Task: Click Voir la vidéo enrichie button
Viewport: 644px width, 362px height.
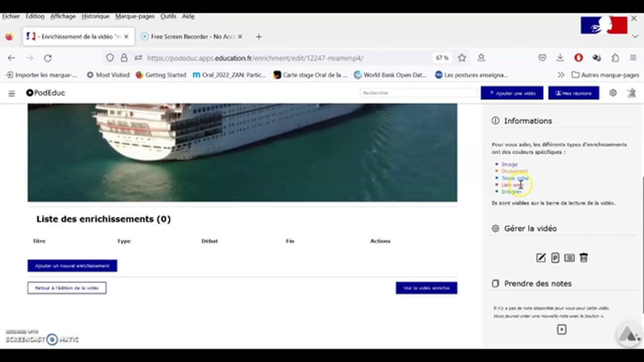Action: [426, 288]
